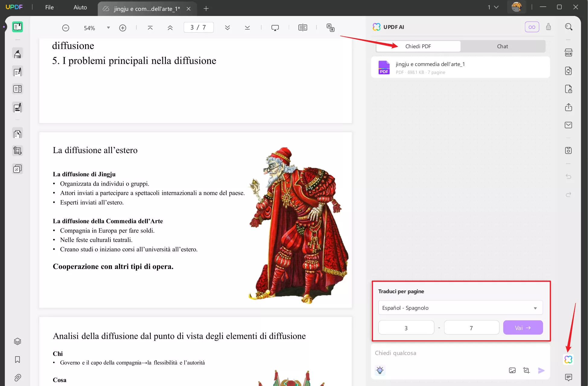Switch to the Chat tab
This screenshot has width=588, height=386.
[502, 46]
